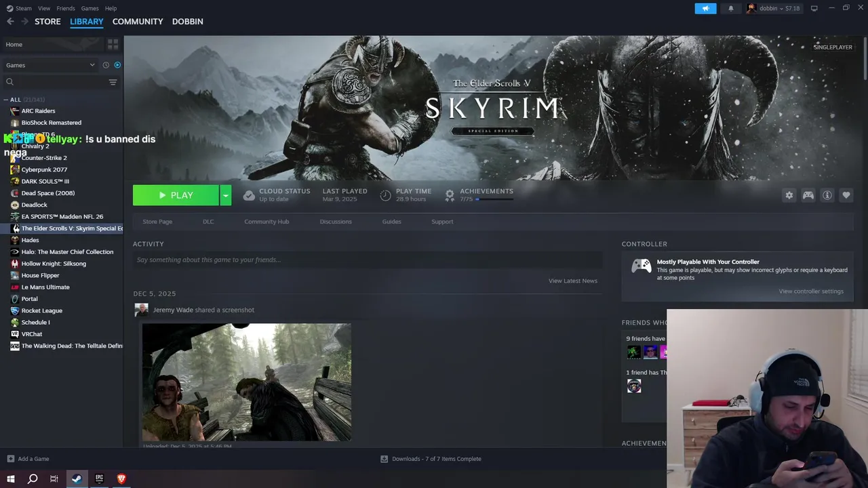Open Skyrim's Store Page link

pyautogui.click(x=157, y=222)
